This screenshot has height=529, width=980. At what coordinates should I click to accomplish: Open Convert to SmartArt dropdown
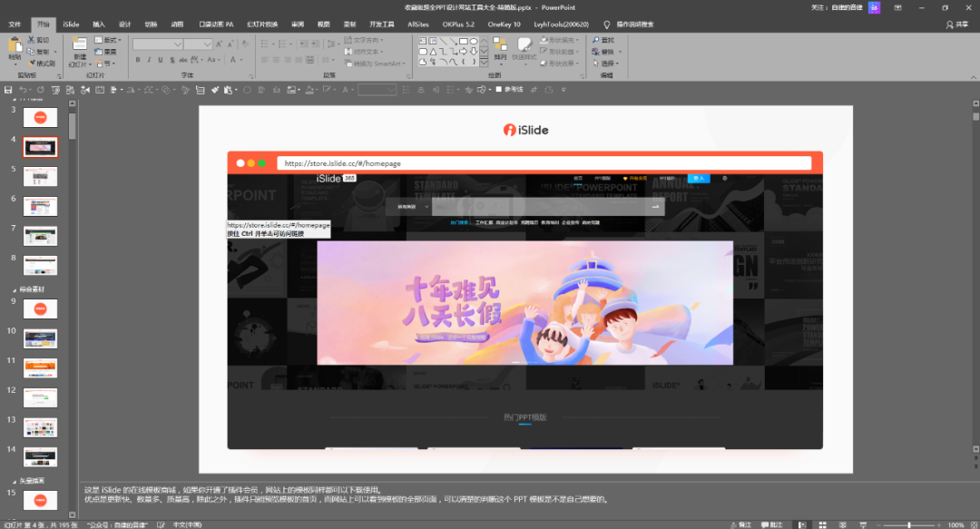tap(375, 64)
